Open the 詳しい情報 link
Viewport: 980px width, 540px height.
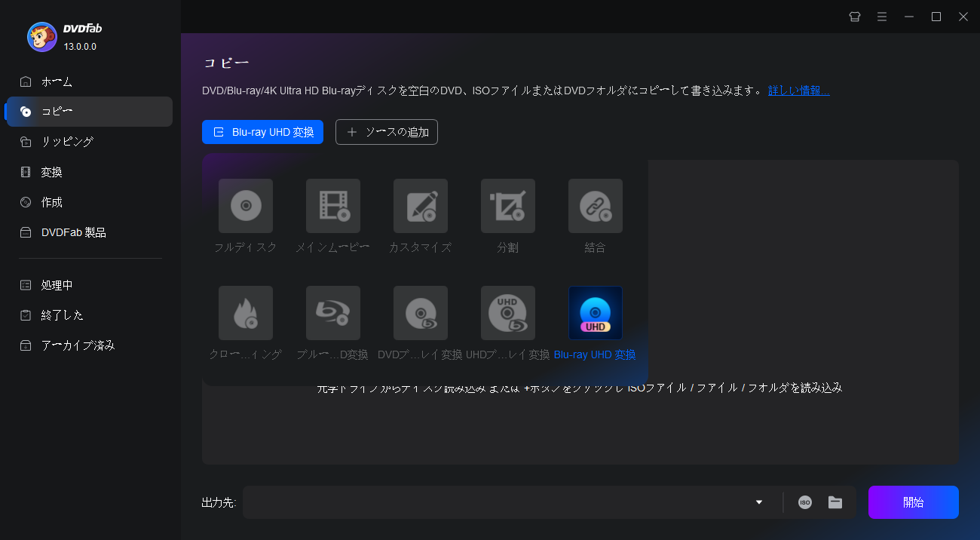(x=799, y=91)
